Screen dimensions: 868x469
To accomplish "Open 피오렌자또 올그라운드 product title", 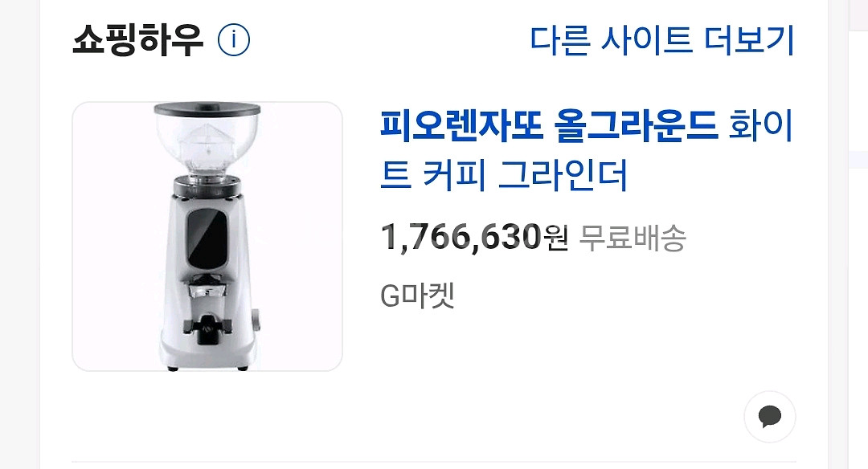I will tap(587, 150).
